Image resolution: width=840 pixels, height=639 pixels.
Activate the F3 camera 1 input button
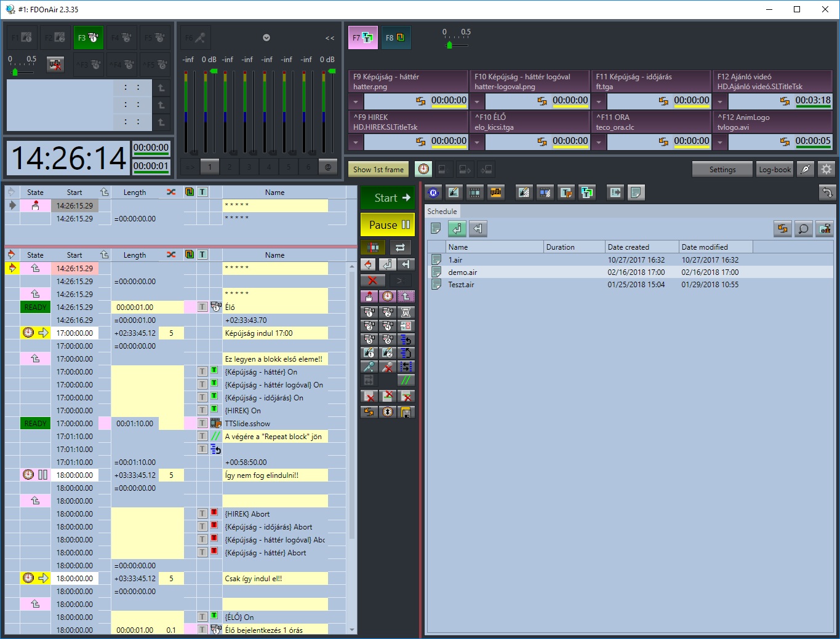[x=88, y=38]
